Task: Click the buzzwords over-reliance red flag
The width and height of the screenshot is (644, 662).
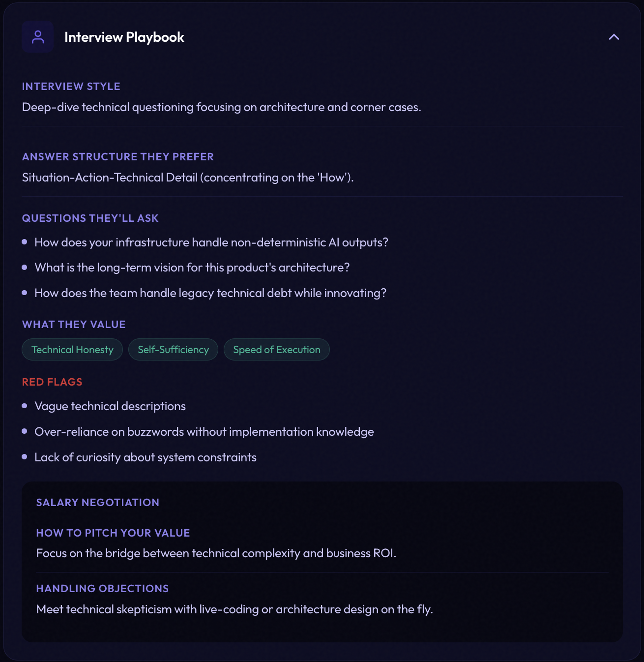Action: pos(204,432)
